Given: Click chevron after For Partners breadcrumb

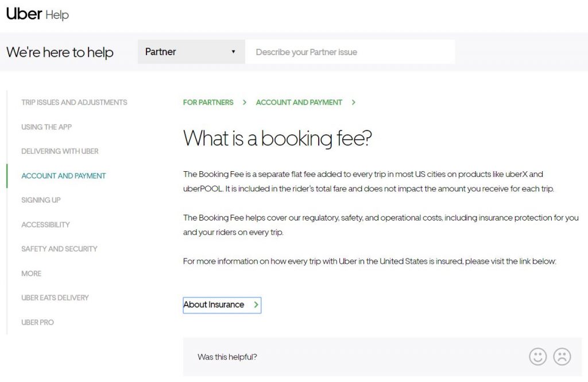Looking at the screenshot, I should point(245,102).
